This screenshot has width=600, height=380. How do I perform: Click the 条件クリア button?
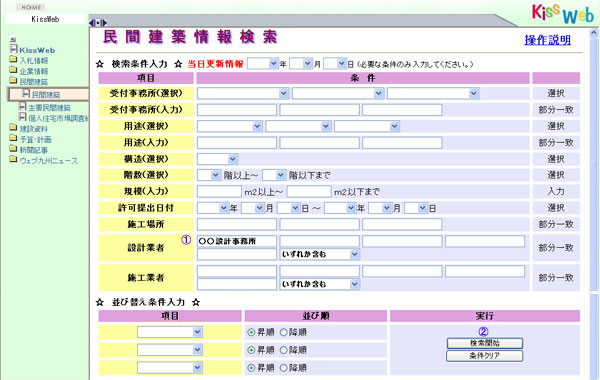coord(484,356)
